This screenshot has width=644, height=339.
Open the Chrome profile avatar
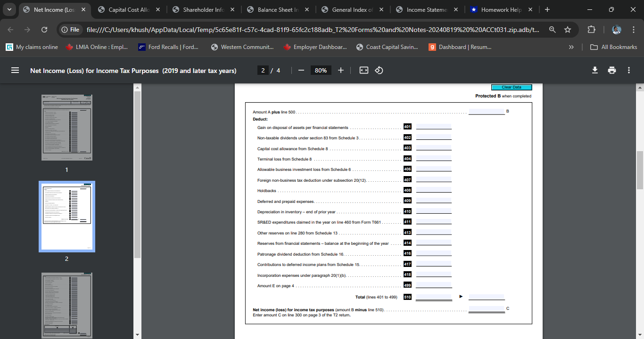coord(617,30)
